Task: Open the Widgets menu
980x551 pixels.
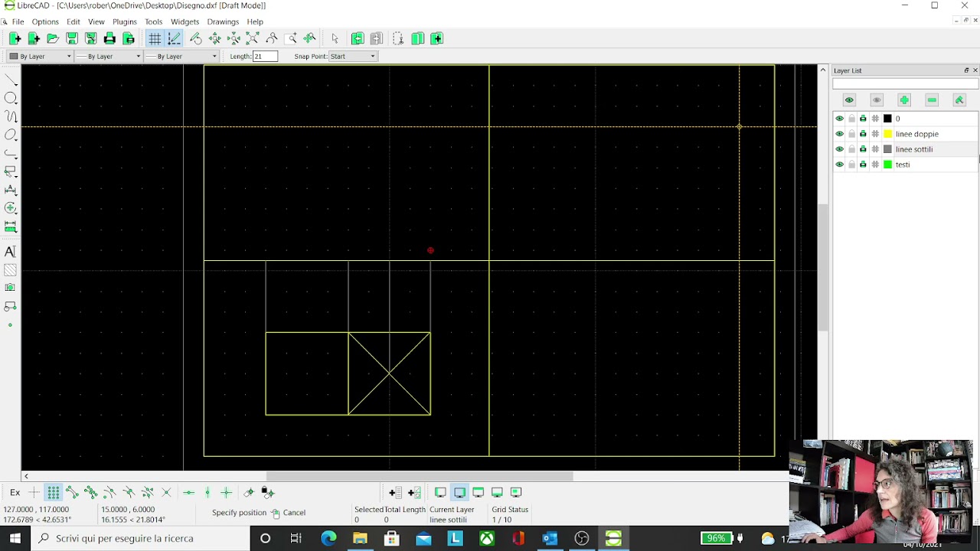Action: click(185, 21)
